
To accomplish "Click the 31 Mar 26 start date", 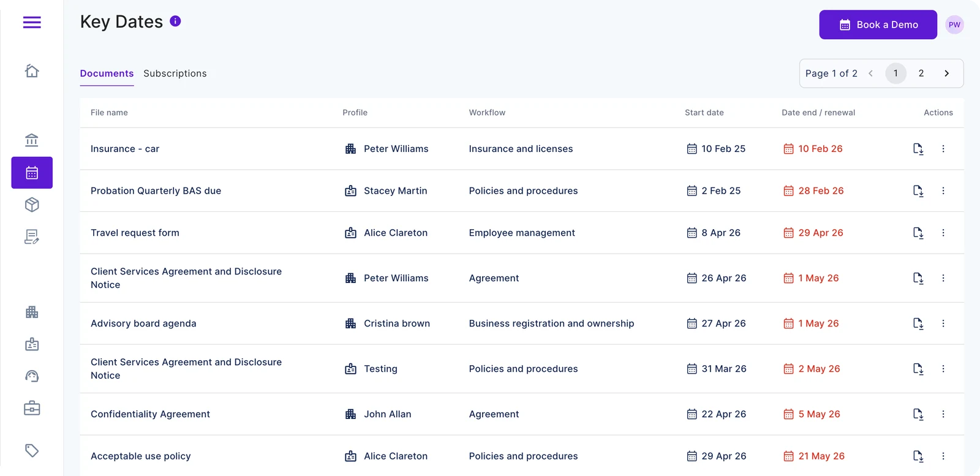I will point(724,369).
